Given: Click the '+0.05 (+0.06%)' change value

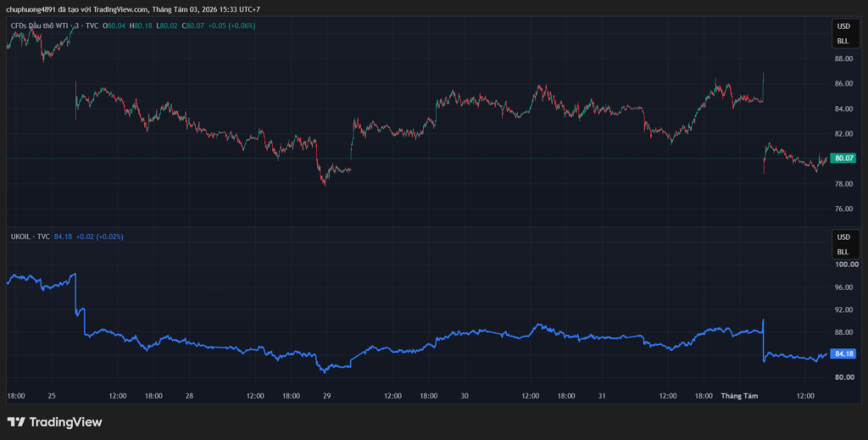Looking at the screenshot, I should pos(232,25).
